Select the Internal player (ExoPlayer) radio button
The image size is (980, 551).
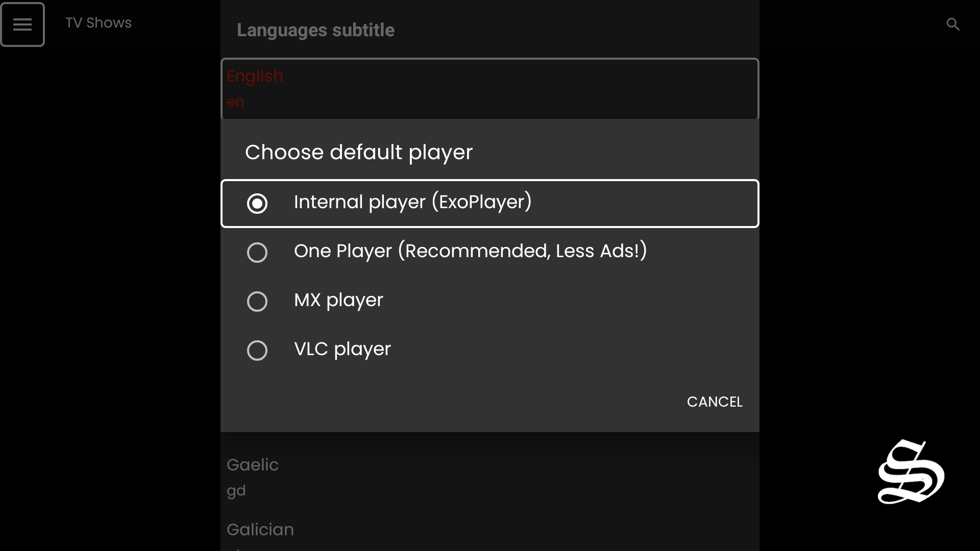(x=257, y=204)
